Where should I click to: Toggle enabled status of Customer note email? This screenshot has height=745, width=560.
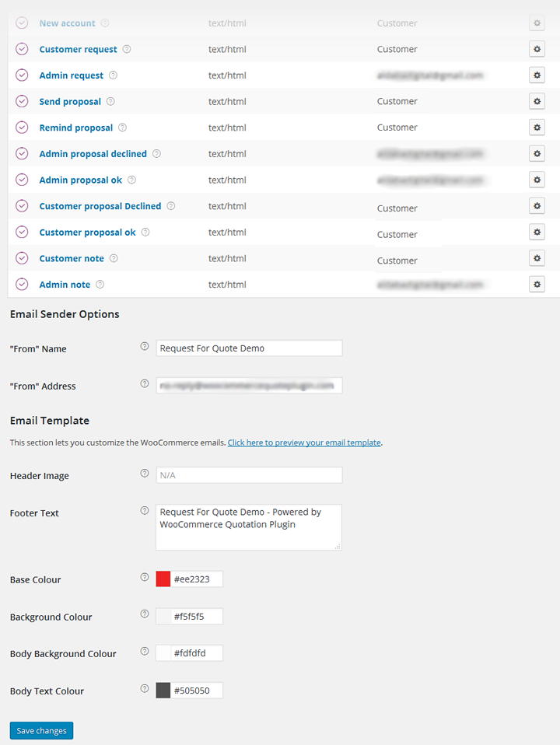[x=22, y=258]
